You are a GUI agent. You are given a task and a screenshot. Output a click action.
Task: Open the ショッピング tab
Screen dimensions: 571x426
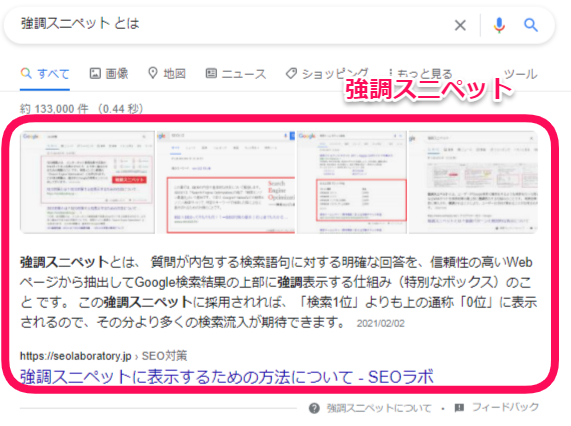pos(326,74)
